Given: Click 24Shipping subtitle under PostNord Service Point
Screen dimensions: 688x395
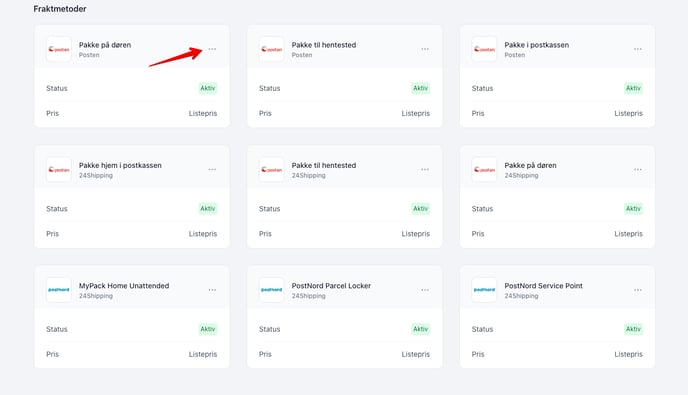Looking at the screenshot, I should click(521, 296).
